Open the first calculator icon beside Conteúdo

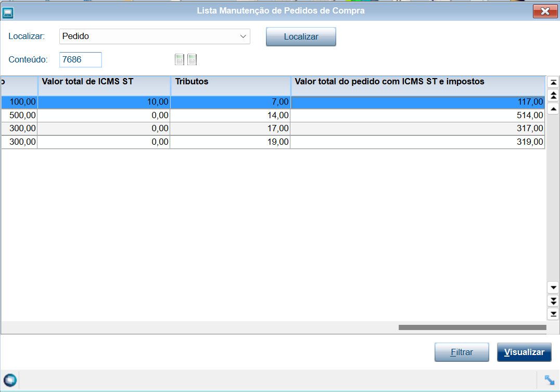(x=180, y=59)
